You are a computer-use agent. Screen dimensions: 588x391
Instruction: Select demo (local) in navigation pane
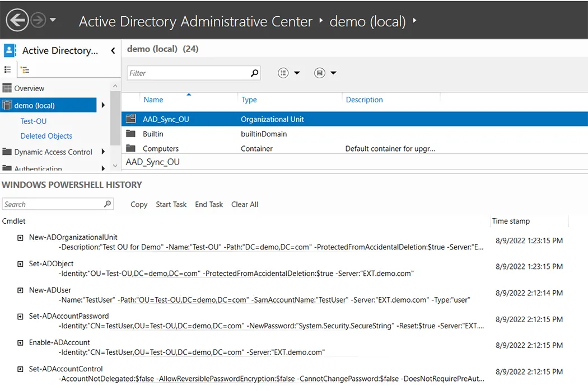48,105
